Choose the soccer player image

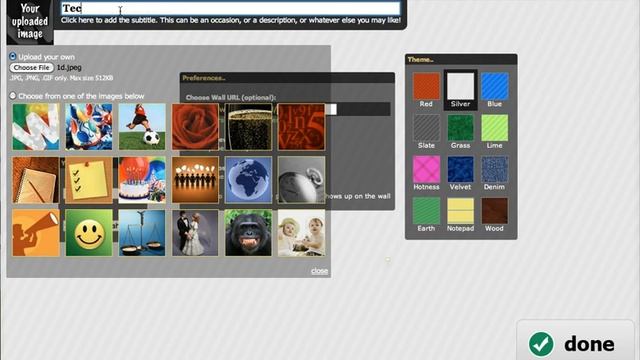(x=142, y=127)
